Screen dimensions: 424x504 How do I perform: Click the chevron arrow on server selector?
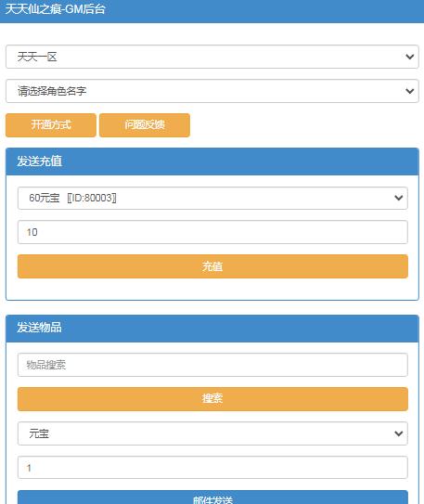[x=409, y=57]
